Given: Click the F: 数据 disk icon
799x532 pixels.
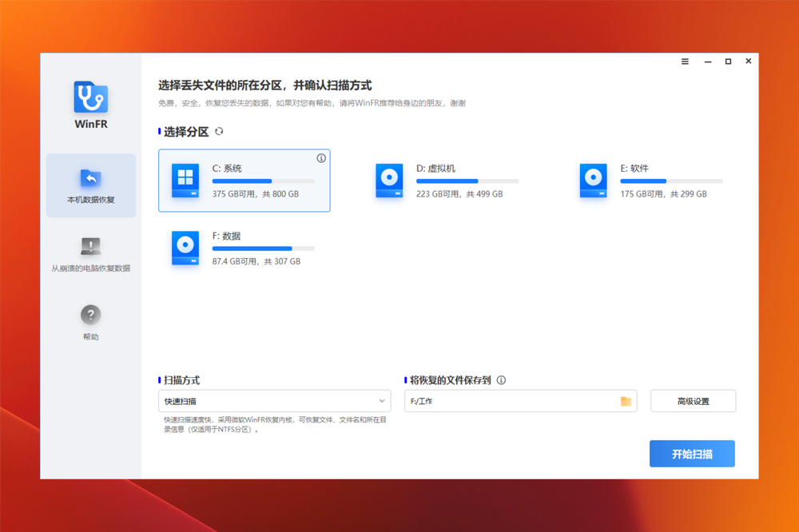Looking at the screenshot, I should click(x=185, y=248).
